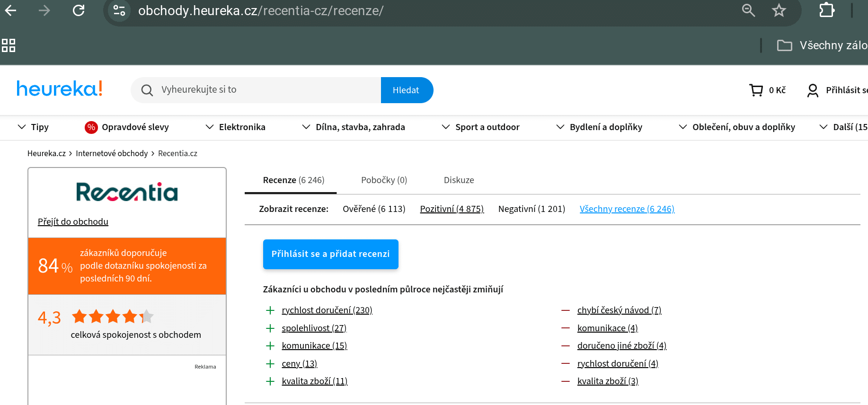Expand the Další categories dropdown

pos(843,127)
